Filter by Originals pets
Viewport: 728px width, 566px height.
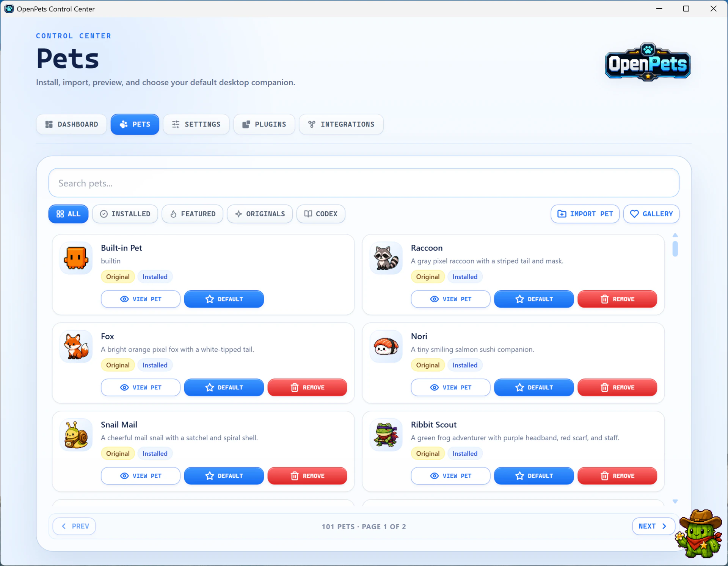point(260,214)
